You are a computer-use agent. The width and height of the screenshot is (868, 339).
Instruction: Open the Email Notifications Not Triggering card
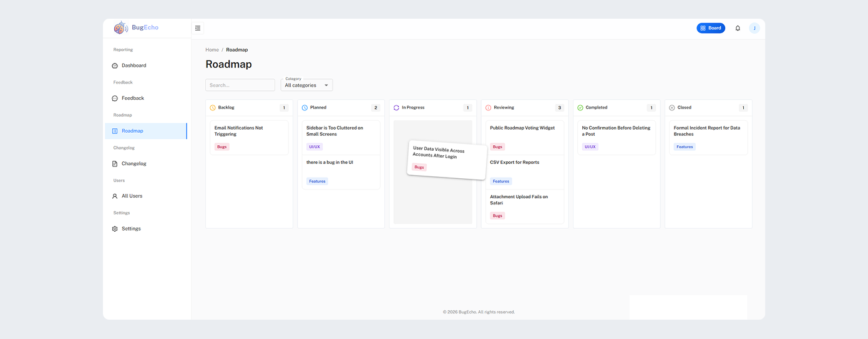249,131
